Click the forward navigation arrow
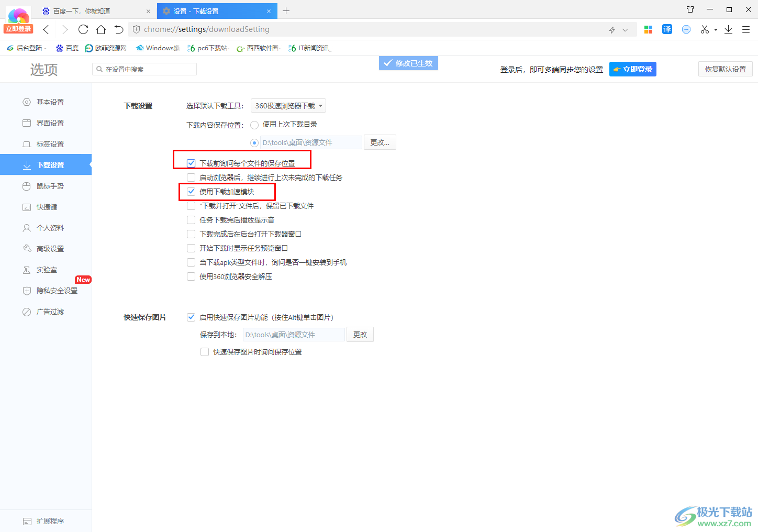This screenshot has width=758, height=532. click(65, 29)
